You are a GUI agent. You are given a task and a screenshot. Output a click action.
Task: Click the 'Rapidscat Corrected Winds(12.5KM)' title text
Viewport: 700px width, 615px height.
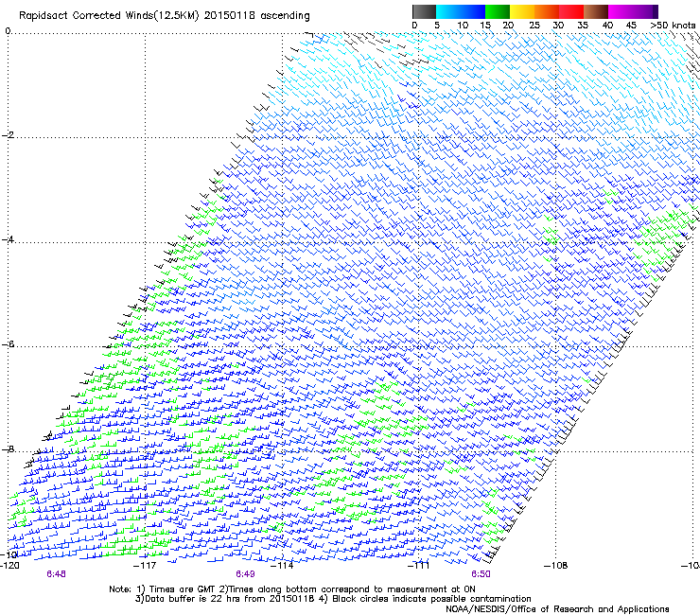pos(109,16)
